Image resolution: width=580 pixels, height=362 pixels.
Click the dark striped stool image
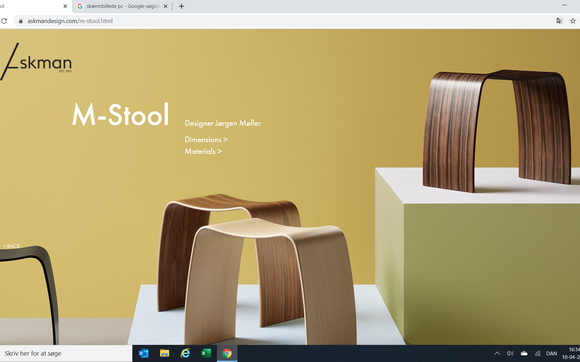pyautogui.click(x=496, y=130)
